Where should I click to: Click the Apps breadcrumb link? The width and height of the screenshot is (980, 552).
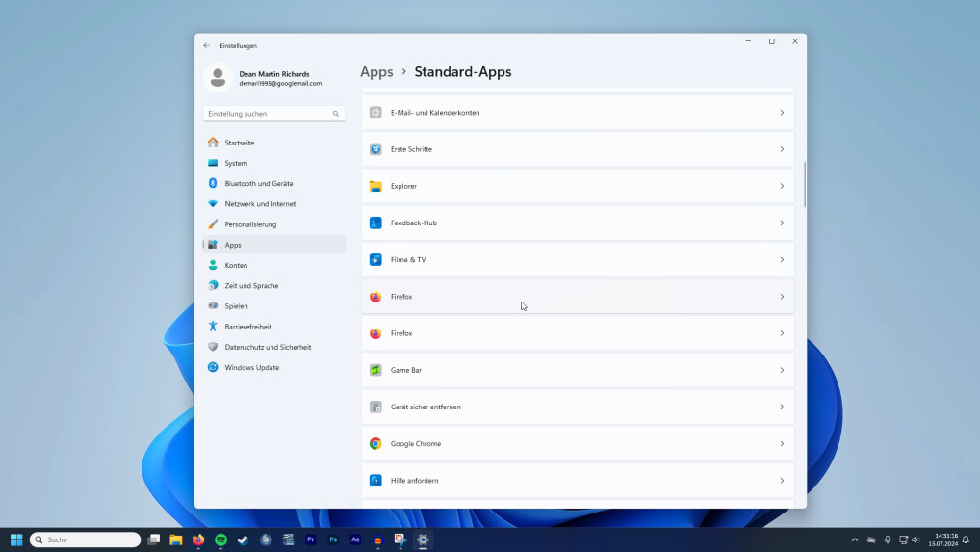376,72
